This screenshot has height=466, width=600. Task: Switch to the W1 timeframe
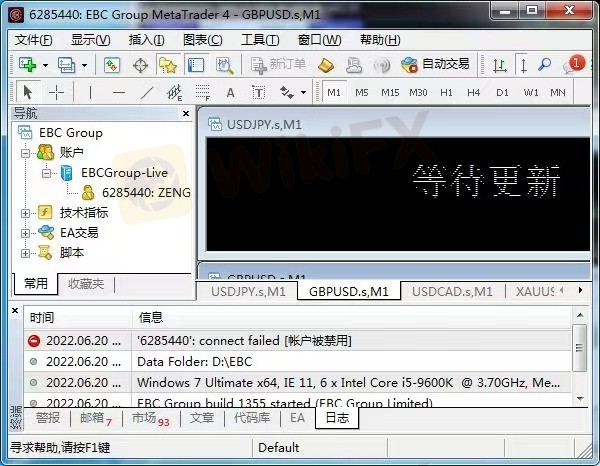click(531, 93)
